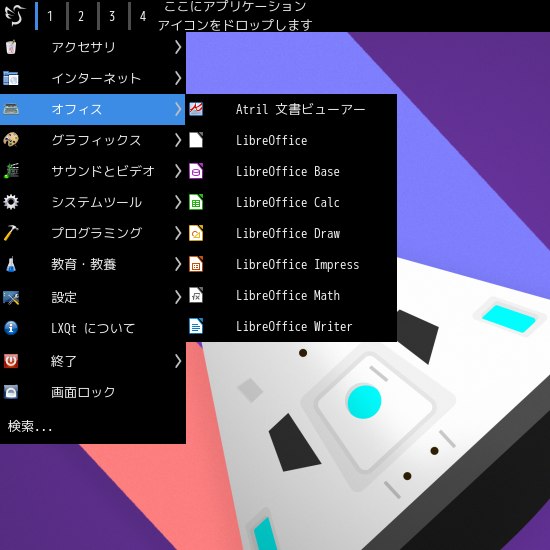Click the chevron on the オフィス row
Image resolution: width=550 pixels, height=550 pixels.
(x=178, y=109)
